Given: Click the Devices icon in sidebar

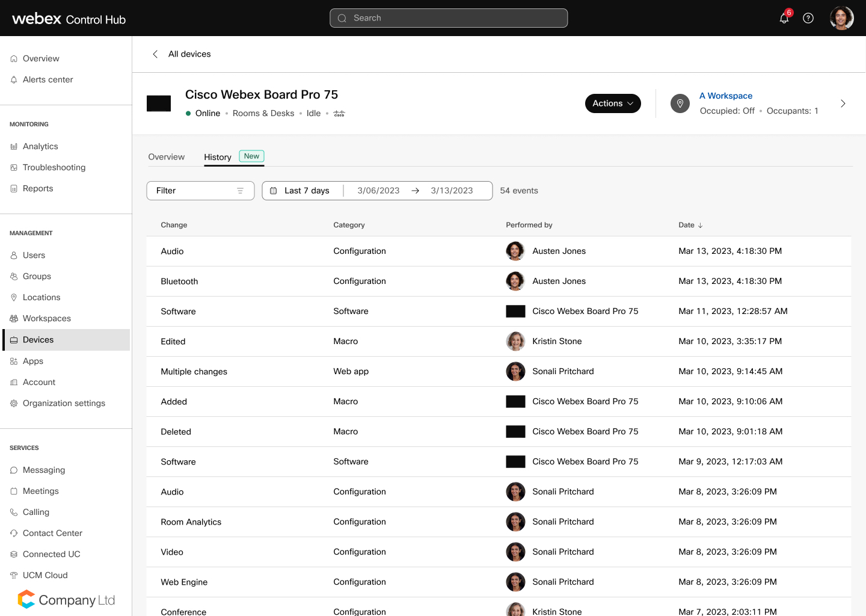Looking at the screenshot, I should [14, 340].
